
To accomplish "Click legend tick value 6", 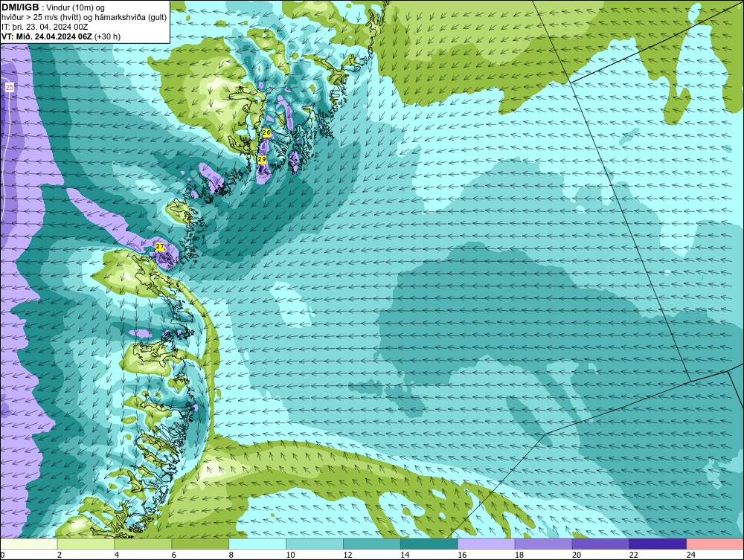I will tap(173, 555).
